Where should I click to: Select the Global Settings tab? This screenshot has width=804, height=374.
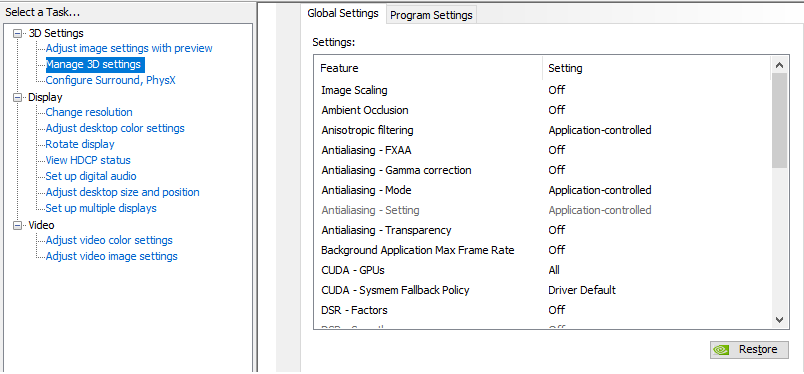click(x=343, y=13)
